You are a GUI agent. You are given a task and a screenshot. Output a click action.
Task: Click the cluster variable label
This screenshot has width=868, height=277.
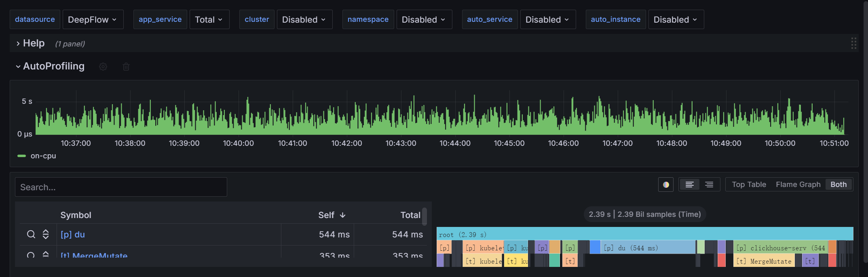pos(257,19)
